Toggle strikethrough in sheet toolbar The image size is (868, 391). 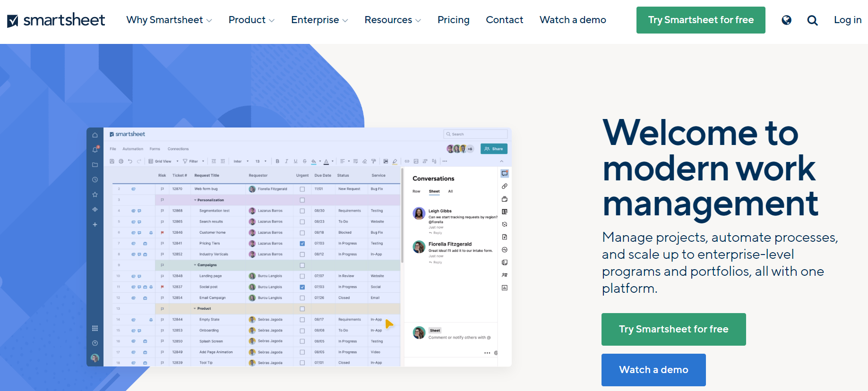coord(305,161)
